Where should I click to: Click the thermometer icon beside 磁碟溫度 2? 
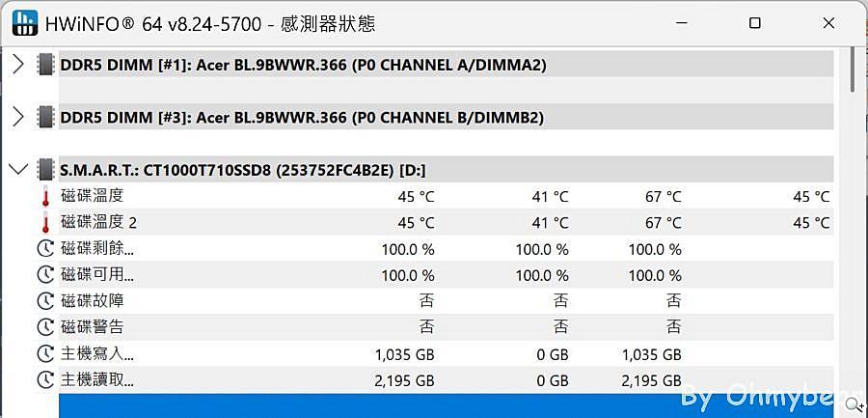tap(45, 223)
